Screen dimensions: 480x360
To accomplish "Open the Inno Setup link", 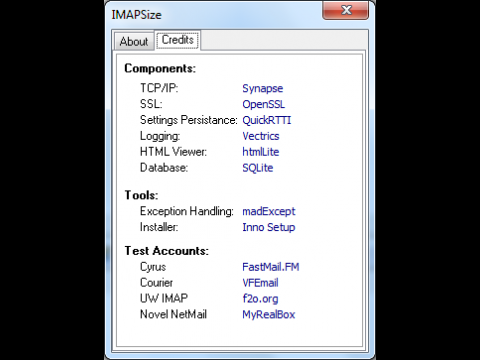I will (x=269, y=227).
